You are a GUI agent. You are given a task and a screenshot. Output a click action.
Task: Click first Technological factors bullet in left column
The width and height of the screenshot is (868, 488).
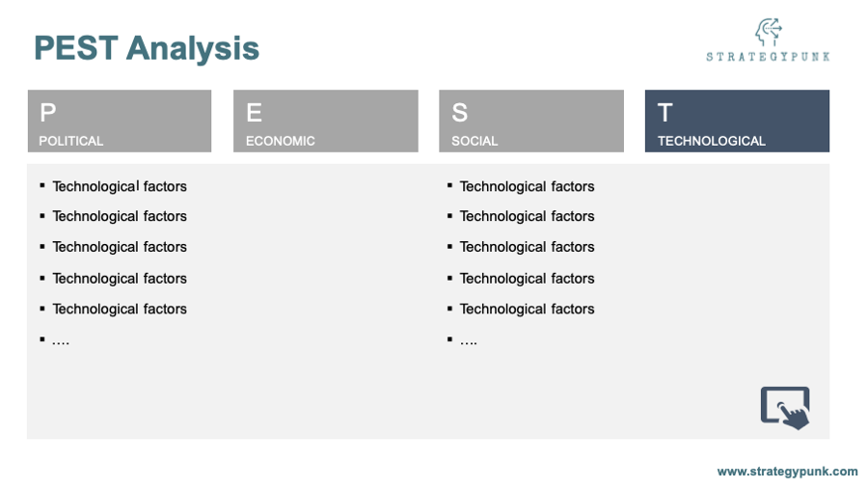tap(120, 186)
